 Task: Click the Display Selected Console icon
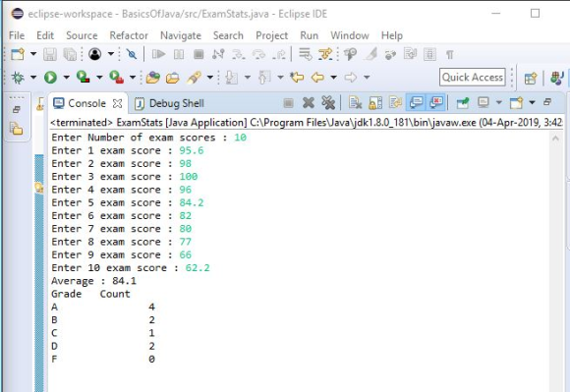484,103
